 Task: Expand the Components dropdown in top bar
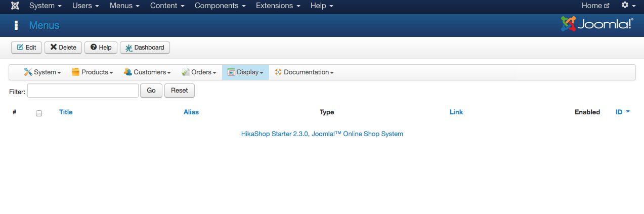220,6
